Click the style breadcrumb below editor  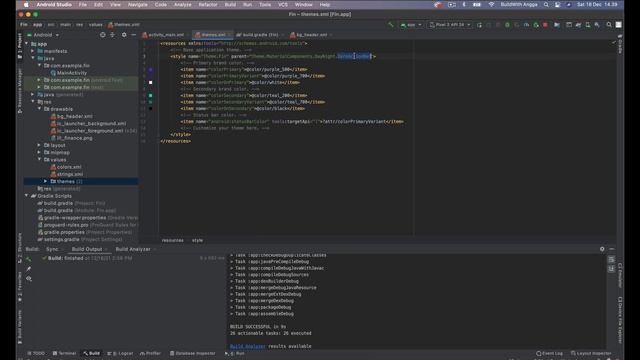pos(197,240)
